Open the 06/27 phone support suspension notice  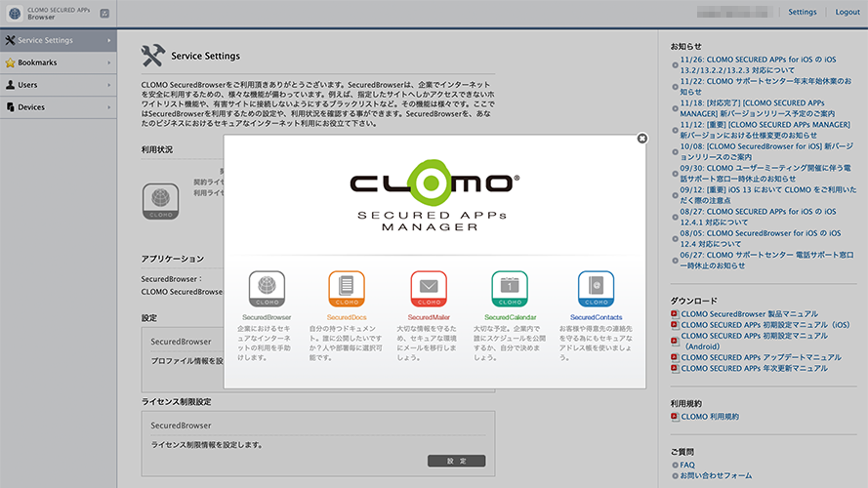click(766, 260)
